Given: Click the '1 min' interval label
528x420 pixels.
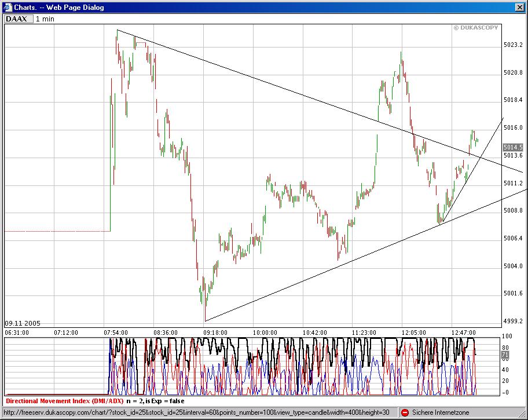Looking at the screenshot, I should [45, 19].
